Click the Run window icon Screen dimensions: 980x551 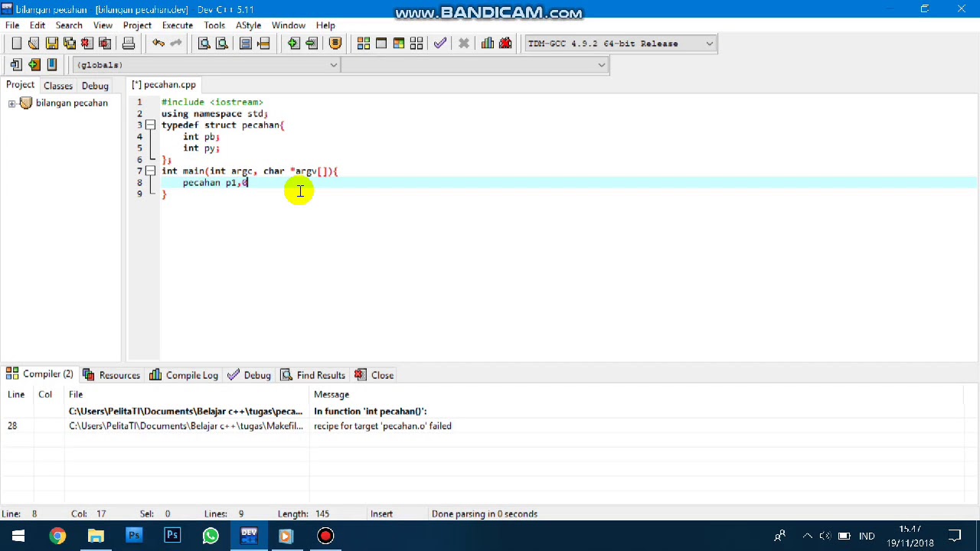[381, 44]
